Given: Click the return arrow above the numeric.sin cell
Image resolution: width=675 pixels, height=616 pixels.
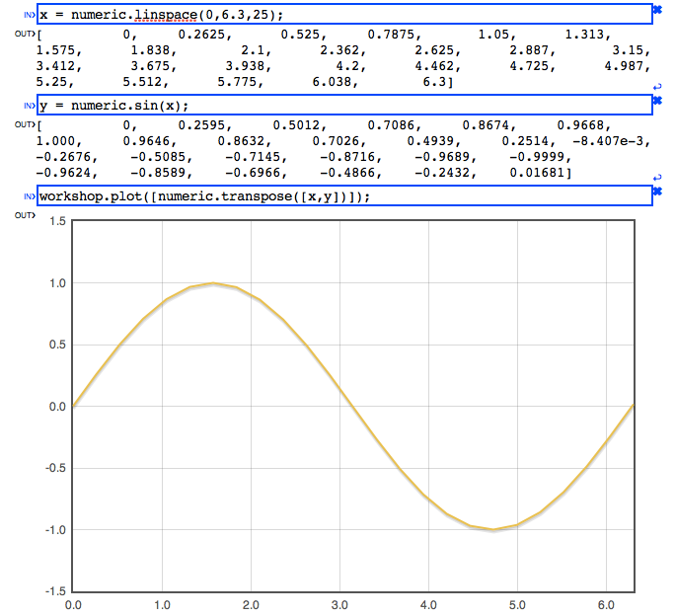Looking at the screenshot, I should click(x=657, y=87).
